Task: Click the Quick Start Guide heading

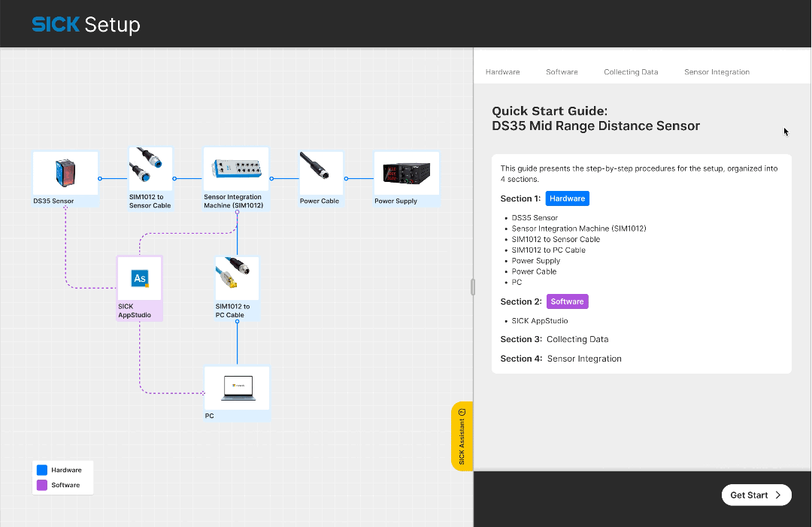Action: point(595,119)
